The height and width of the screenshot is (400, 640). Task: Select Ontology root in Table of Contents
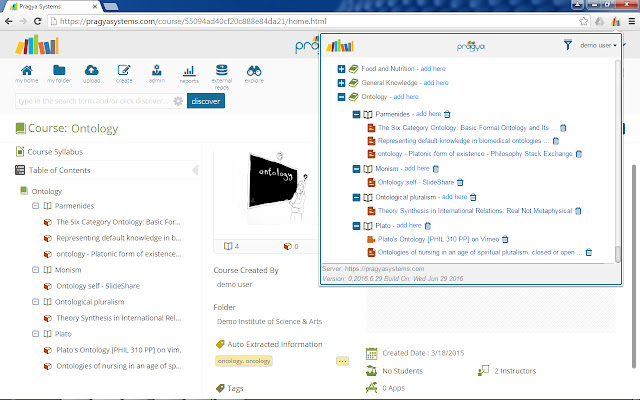(x=47, y=191)
